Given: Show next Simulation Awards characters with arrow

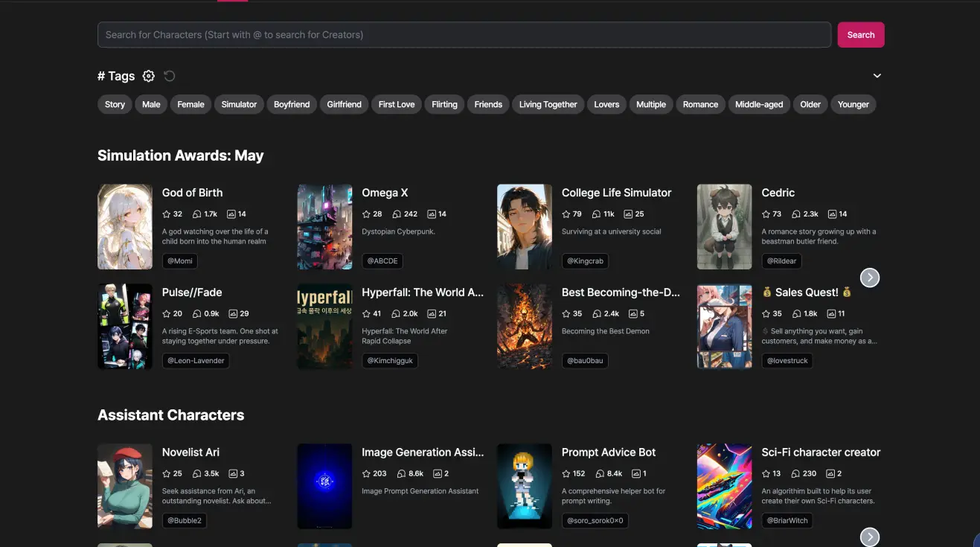Looking at the screenshot, I should tap(869, 278).
